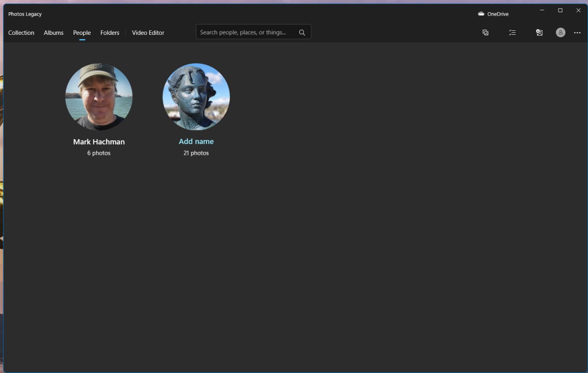Image resolution: width=588 pixels, height=373 pixels.
Task: Go to the Folders tab
Action: (110, 33)
